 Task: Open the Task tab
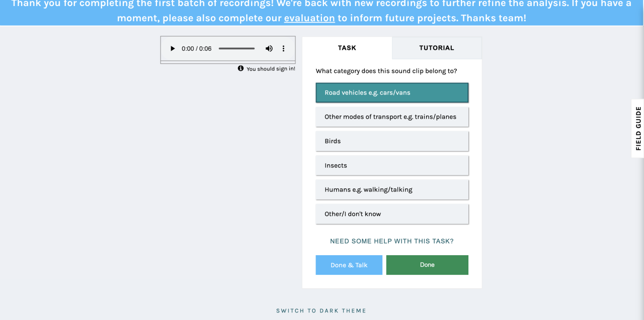[347, 48]
